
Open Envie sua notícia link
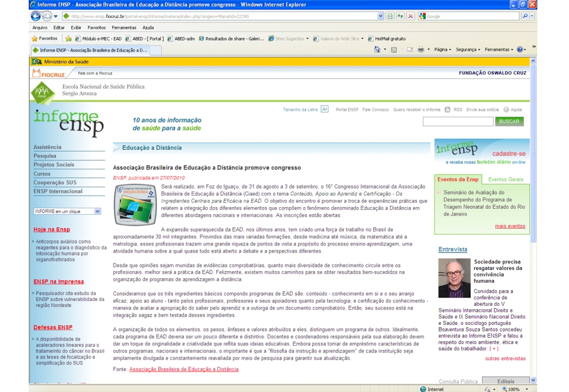[x=482, y=110]
